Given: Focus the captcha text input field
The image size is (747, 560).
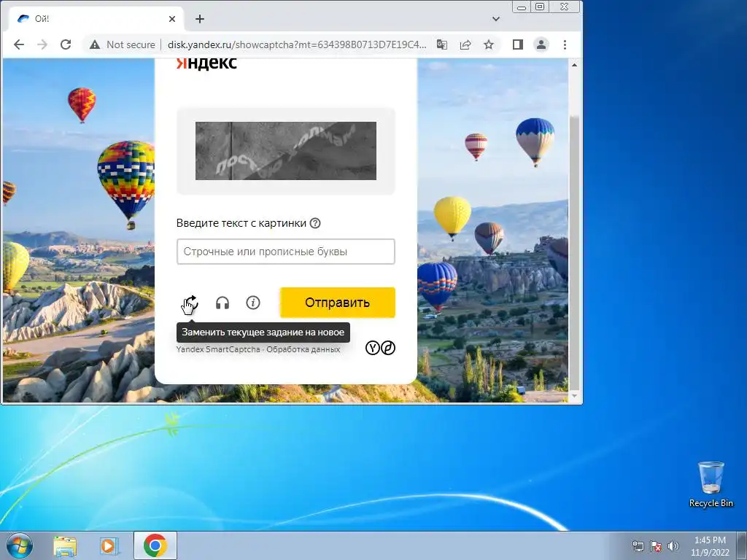Looking at the screenshot, I should (x=285, y=252).
